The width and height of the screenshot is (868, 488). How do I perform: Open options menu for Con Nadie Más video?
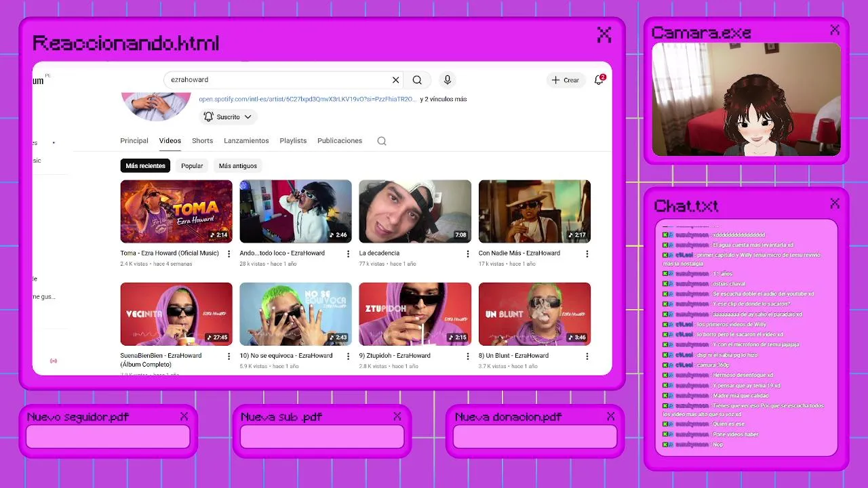point(587,253)
